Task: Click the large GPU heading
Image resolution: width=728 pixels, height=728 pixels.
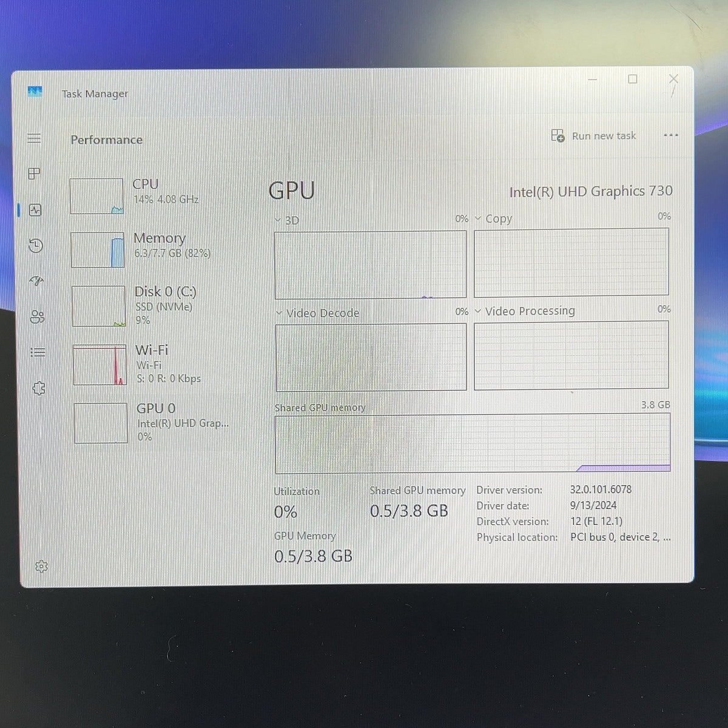Action: [292, 190]
